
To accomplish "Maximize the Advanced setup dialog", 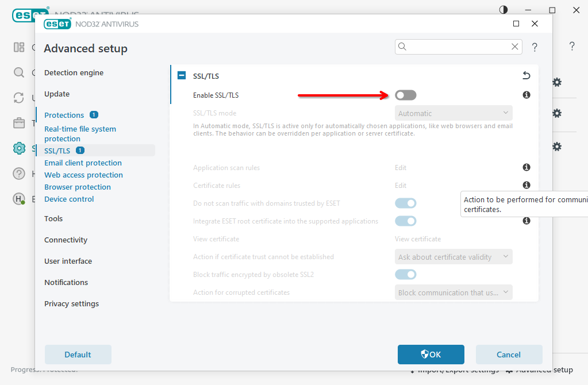I will (x=516, y=24).
